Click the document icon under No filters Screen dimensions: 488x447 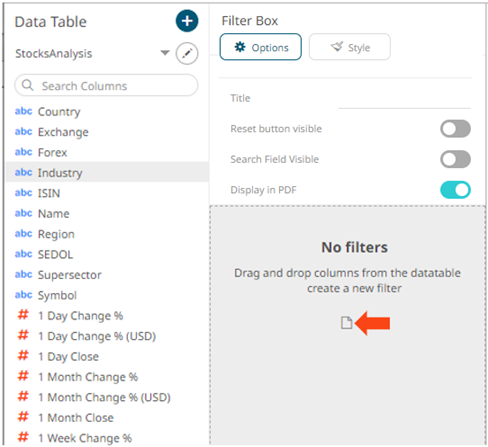[x=347, y=323]
